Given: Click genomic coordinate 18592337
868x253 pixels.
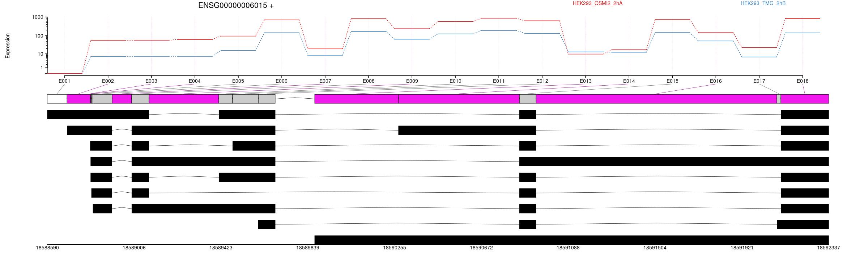Looking at the screenshot, I should (829, 248).
